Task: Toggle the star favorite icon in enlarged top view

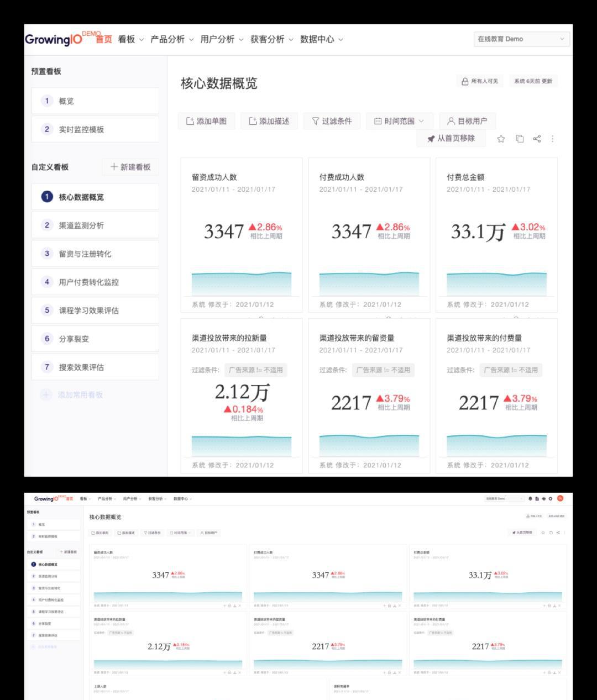Action: click(501, 139)
